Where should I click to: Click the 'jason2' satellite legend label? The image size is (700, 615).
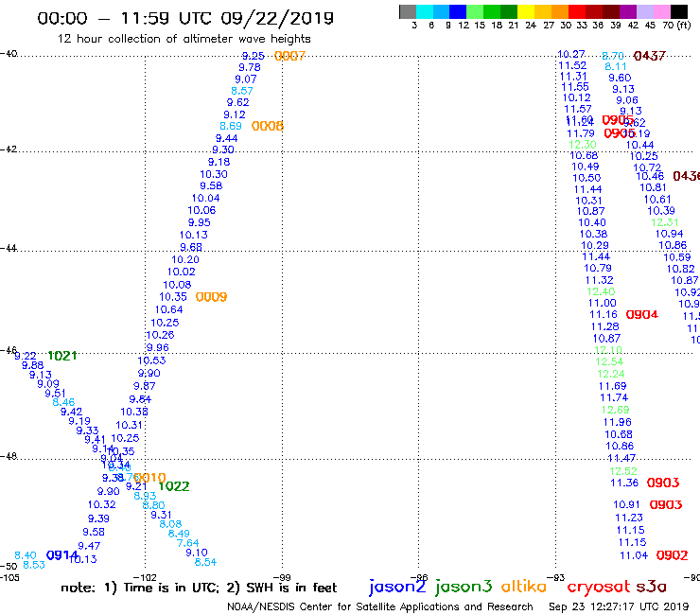(397, 587)
